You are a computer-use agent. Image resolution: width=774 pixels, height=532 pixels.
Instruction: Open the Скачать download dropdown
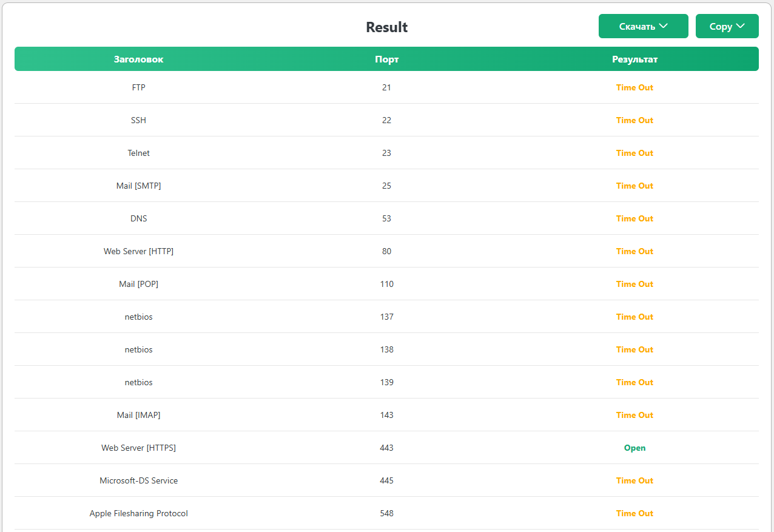pos(643,26)
